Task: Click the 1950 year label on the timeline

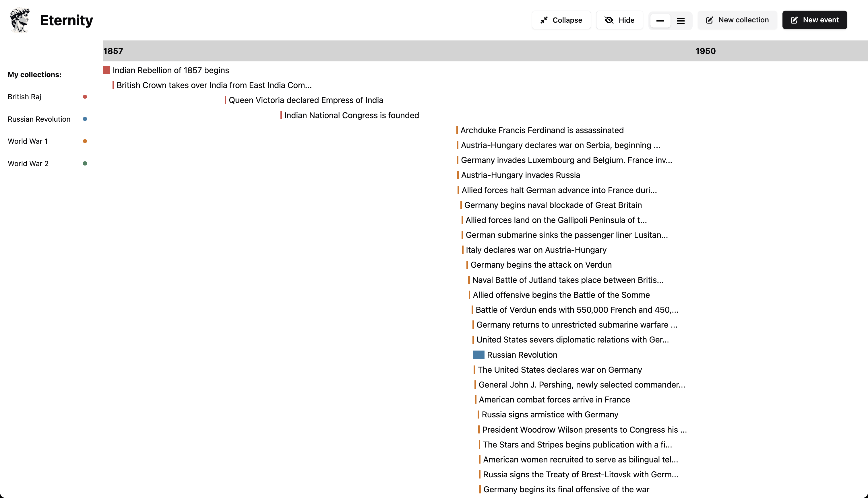Action: [705, 51]
